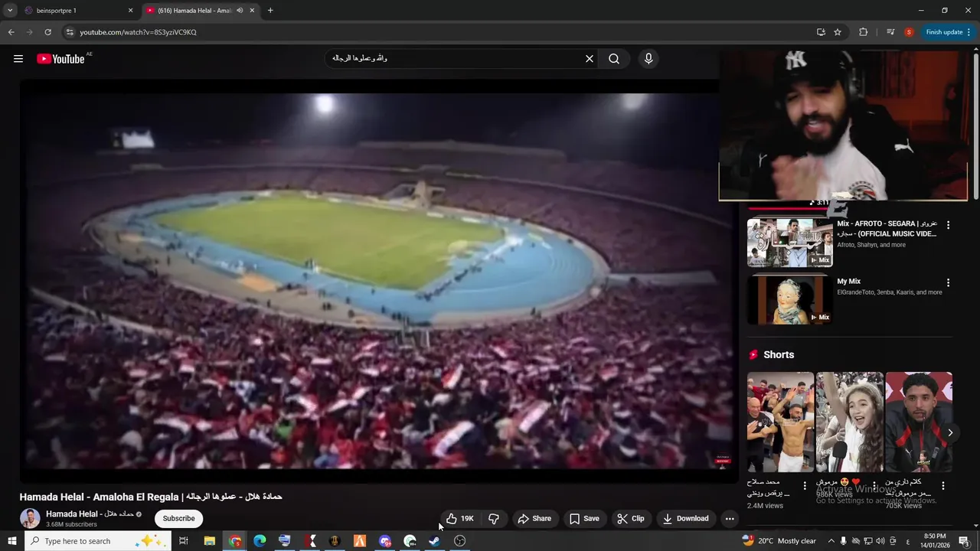Show next Shorts with the arrow
Screen dimensions: 980x551
point(950,432)
